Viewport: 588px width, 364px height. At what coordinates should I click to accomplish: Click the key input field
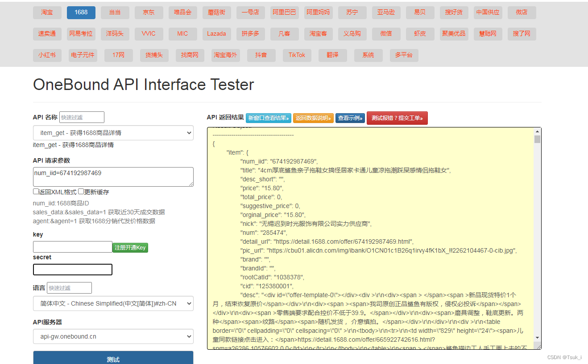(x=73, y=247)
